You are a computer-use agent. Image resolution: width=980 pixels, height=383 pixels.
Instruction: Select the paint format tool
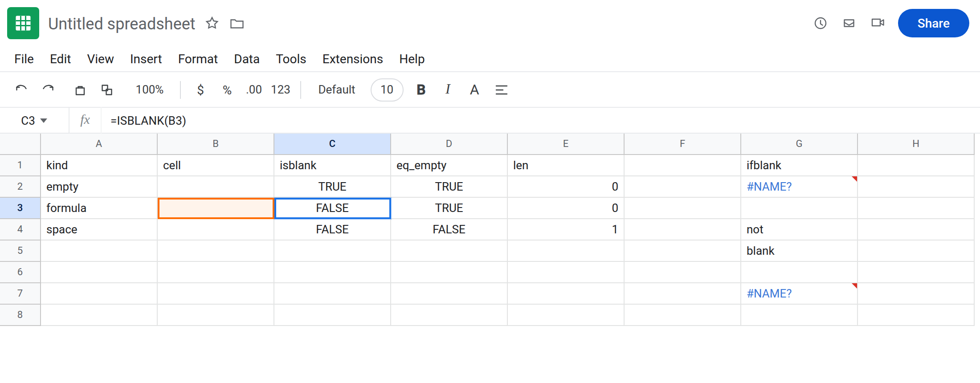coord(107,90)
